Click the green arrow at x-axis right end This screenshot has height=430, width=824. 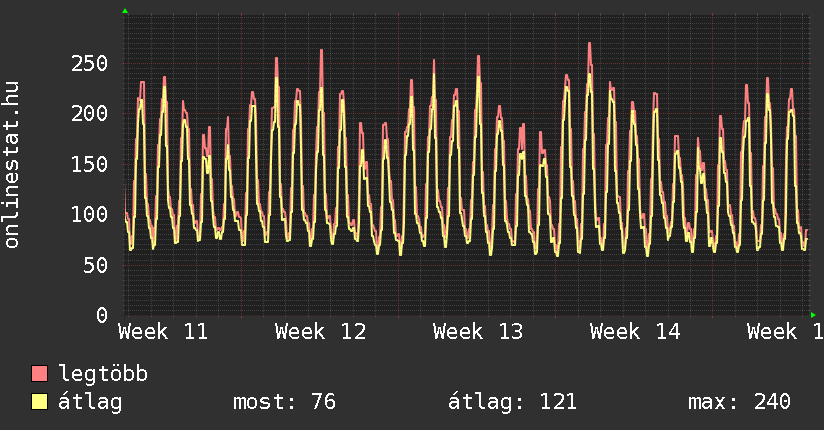pyautogui.click(x=814, y=315)
